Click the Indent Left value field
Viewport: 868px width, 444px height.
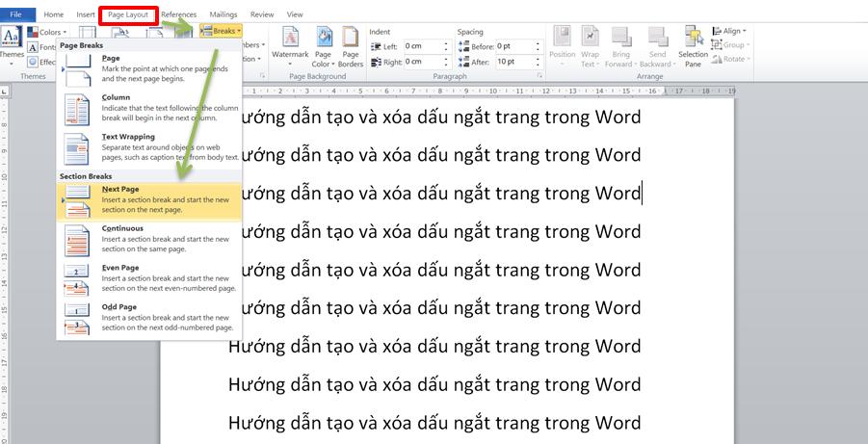(423, 46)
